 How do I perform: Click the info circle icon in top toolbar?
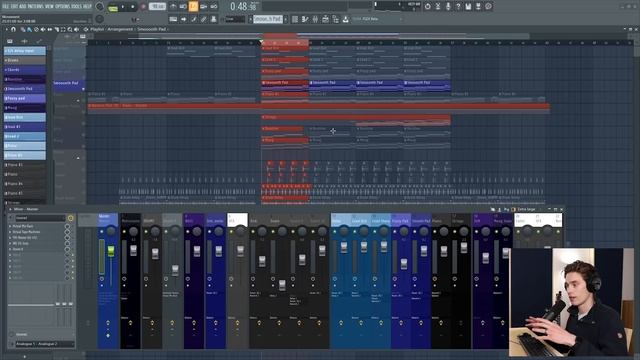pos(488,7)
